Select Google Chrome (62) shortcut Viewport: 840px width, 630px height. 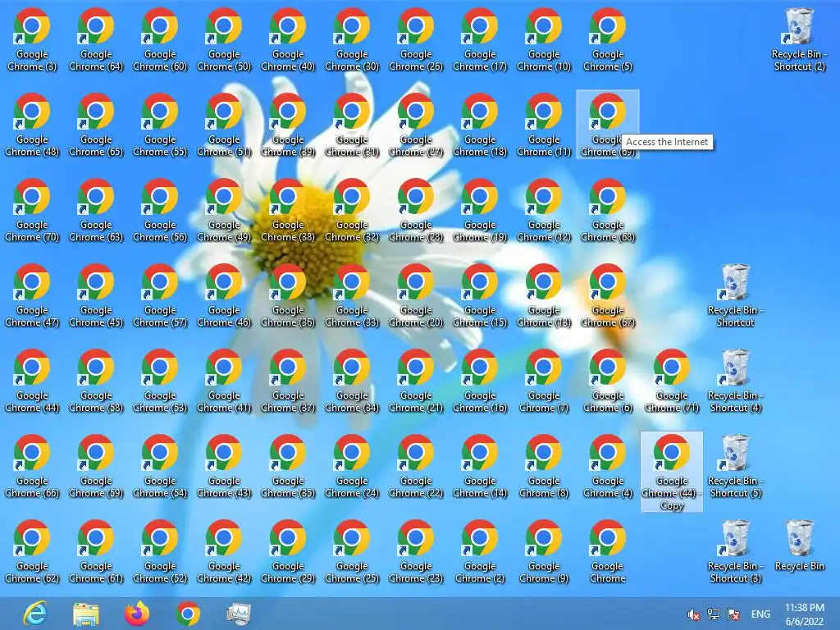point(32,551)
